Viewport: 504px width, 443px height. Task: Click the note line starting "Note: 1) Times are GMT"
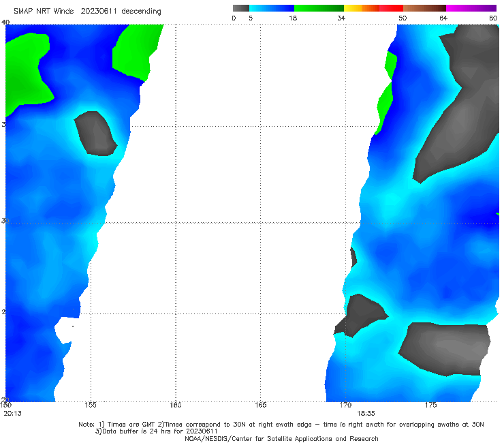click(281, 425)
